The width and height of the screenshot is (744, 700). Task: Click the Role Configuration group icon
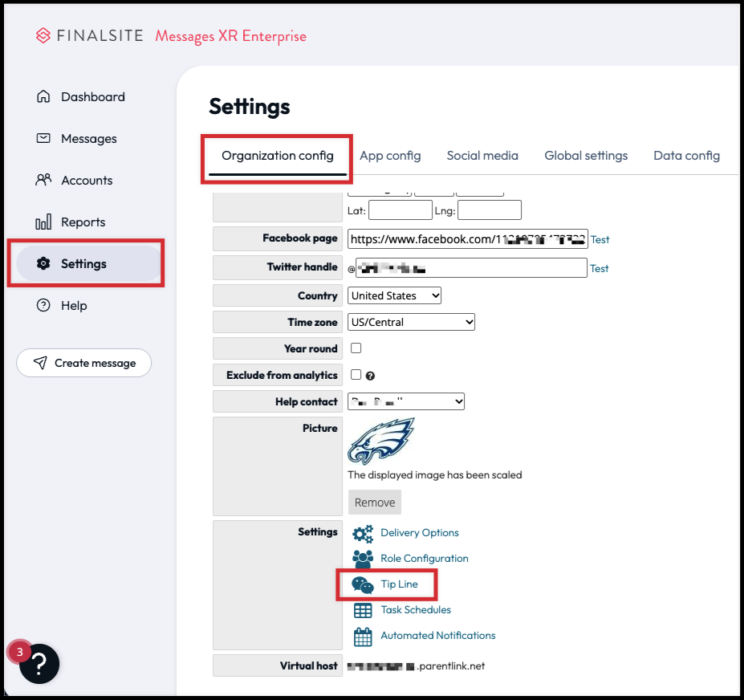pos(363,559)
